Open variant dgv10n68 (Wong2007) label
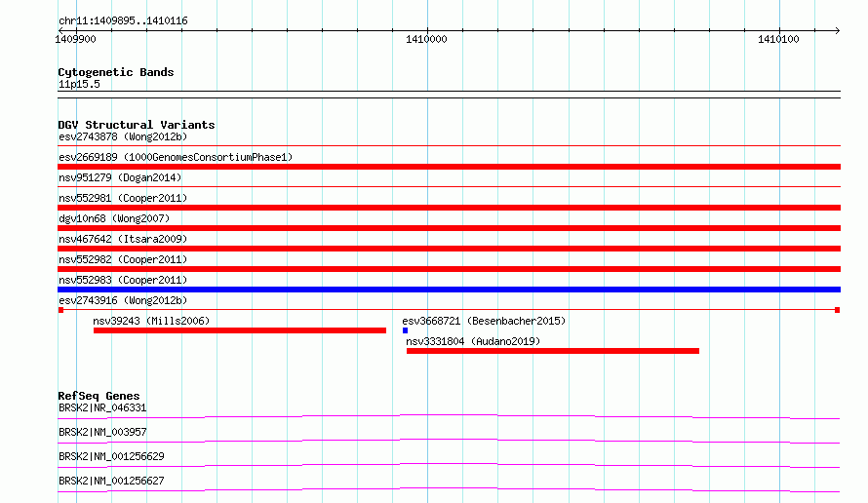The height and width of the screenshot is (503, 868). 114,218
